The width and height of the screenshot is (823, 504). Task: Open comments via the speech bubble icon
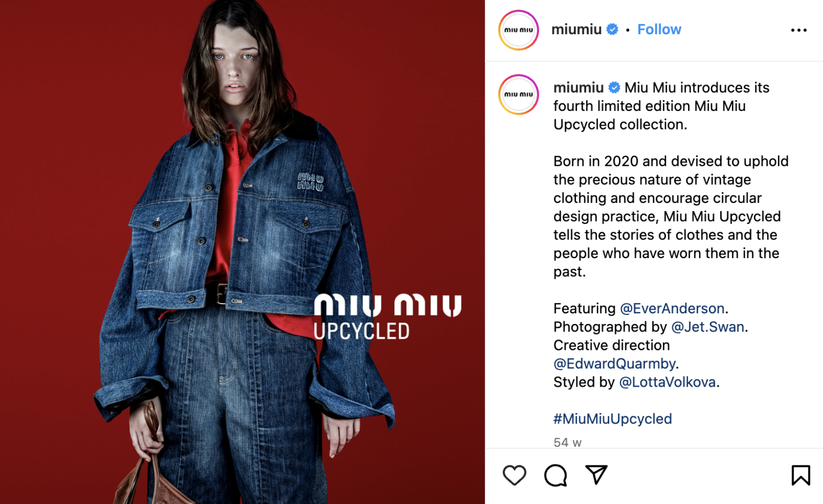tap(556, 475)
